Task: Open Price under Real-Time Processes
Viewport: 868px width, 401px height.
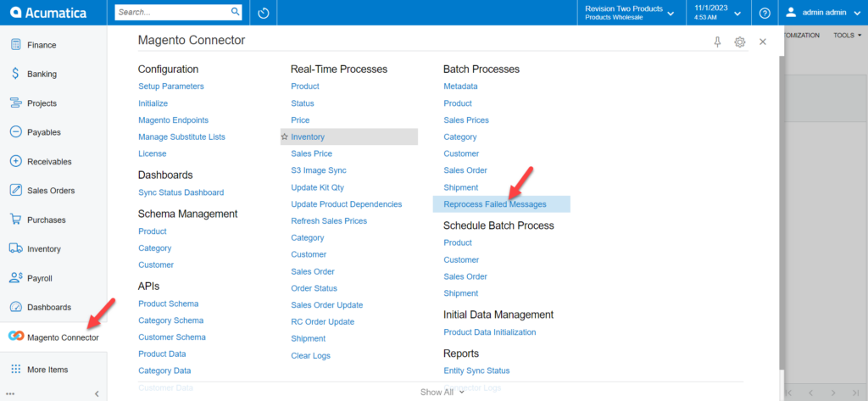Action: coord(301,120)
